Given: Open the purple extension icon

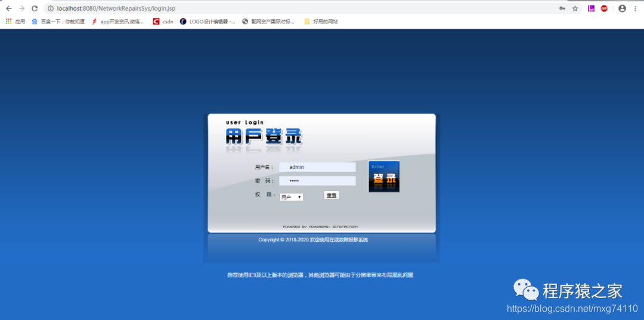Looking at the screenshot, I should pyautogui.click(x=591, y=8).
